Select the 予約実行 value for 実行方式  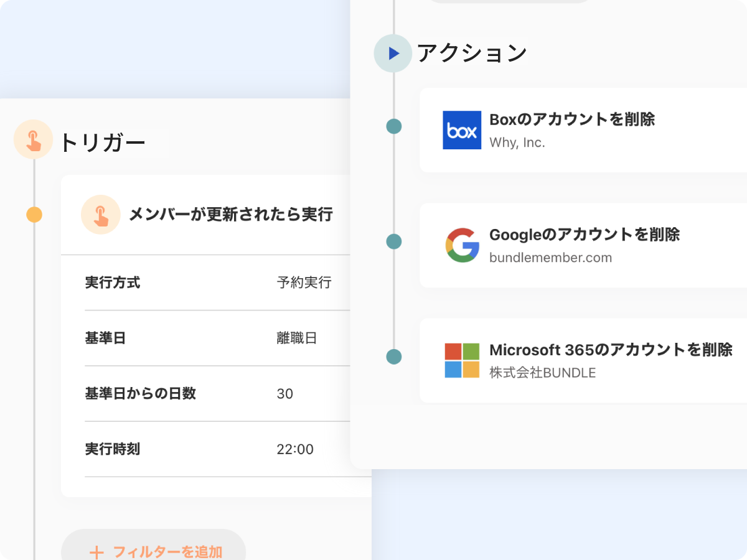pos(304,283)
